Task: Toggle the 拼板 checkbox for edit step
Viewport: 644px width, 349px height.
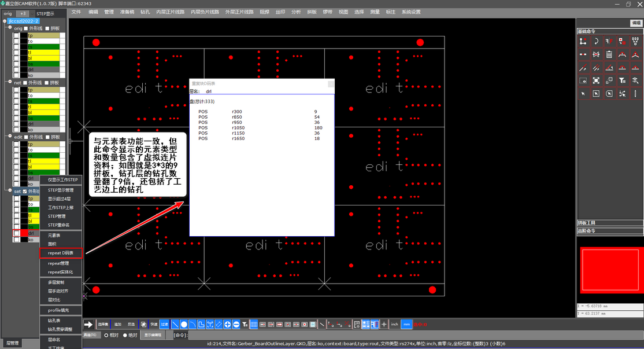Action: coord(47,137)
